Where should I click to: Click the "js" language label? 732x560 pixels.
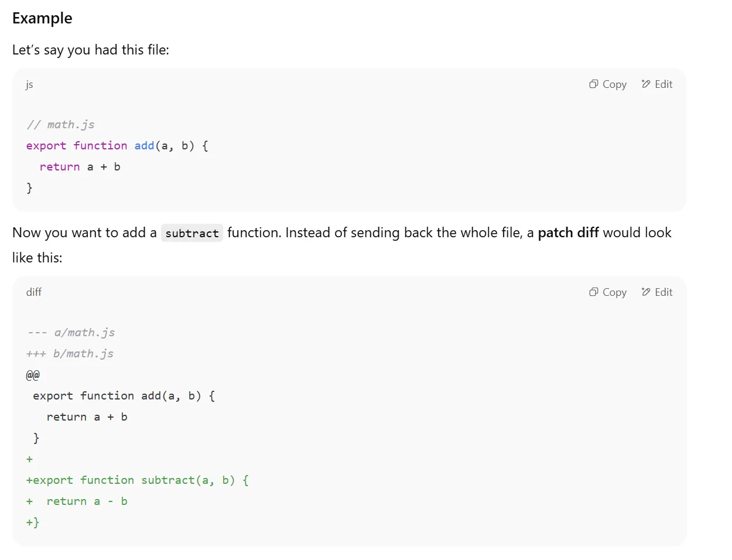29,84
